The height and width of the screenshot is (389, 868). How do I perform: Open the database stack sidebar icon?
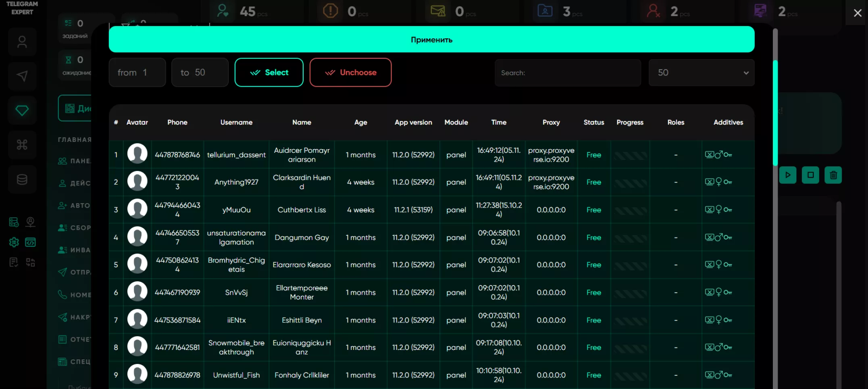pyautogui.click(x=22, y=179)
